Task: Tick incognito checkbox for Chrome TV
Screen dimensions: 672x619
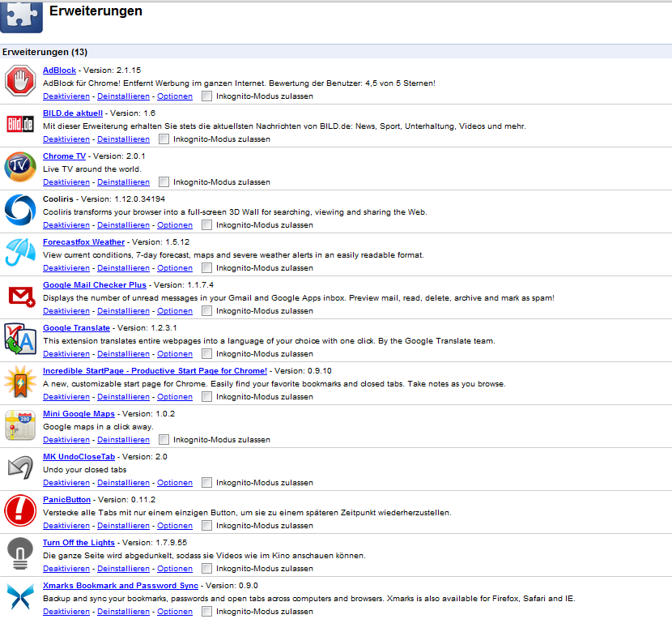Action: [164, 181]
